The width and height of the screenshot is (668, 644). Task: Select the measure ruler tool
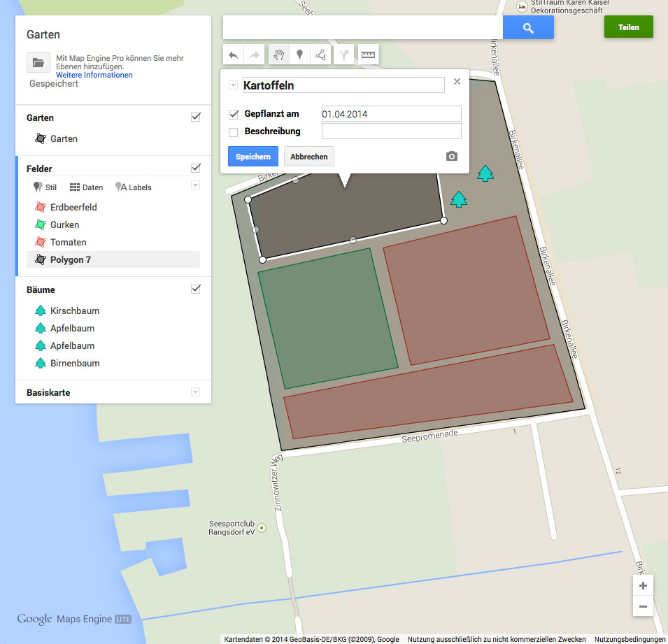(x=368, y=55)
